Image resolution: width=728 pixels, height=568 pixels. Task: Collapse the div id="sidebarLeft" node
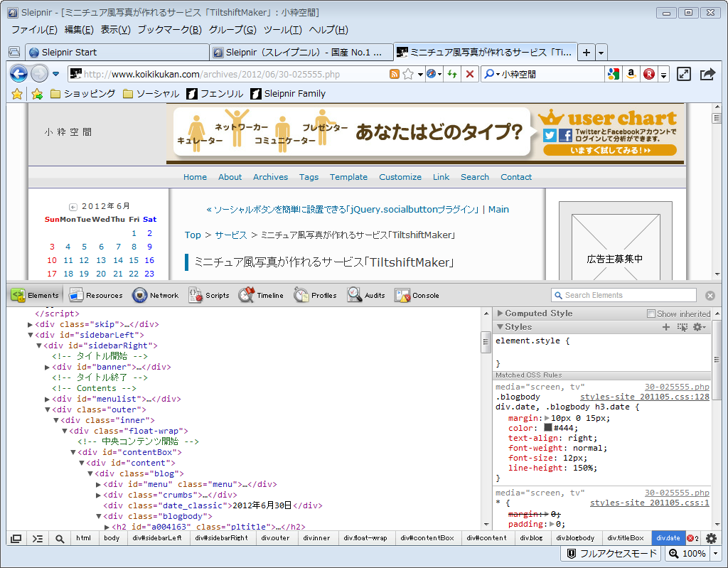[x=30, y=335]
